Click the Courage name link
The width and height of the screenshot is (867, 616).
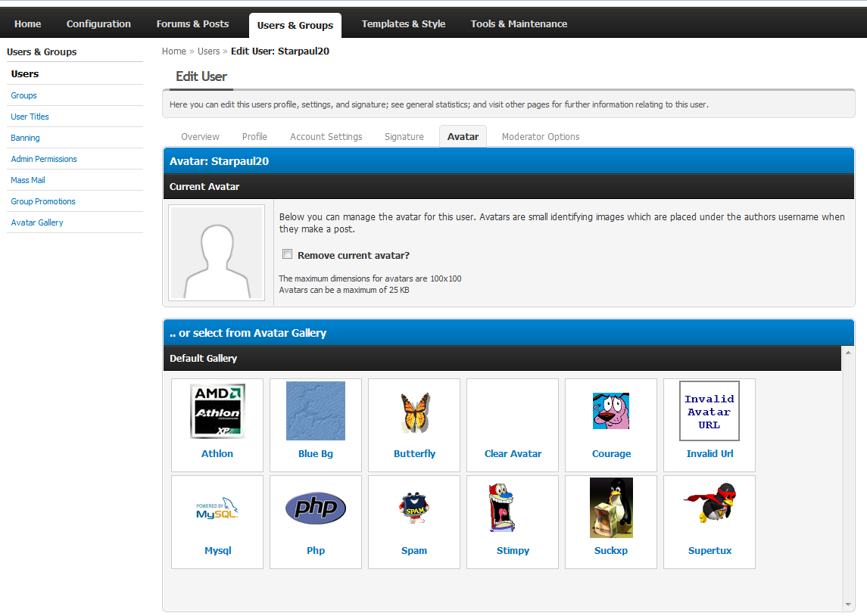[612, 453]
